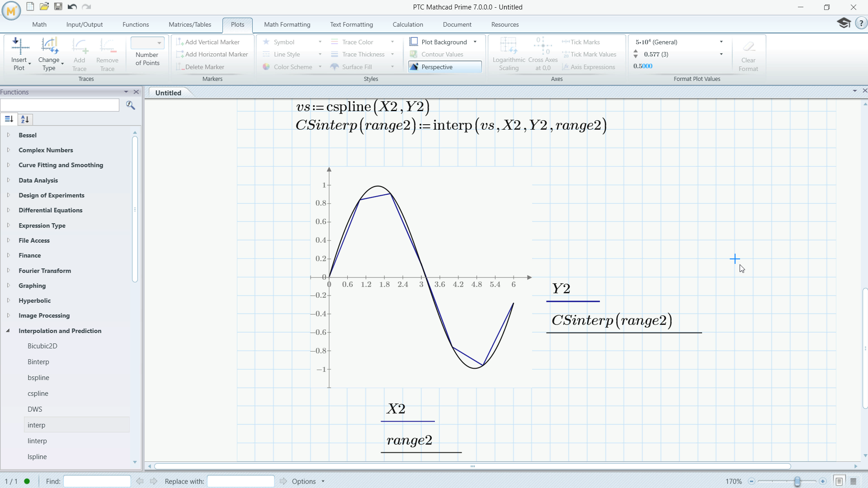The image size is (868, 488).
Task: Open the Matrices/Tables ribbon tab
Action: [190, 24]
